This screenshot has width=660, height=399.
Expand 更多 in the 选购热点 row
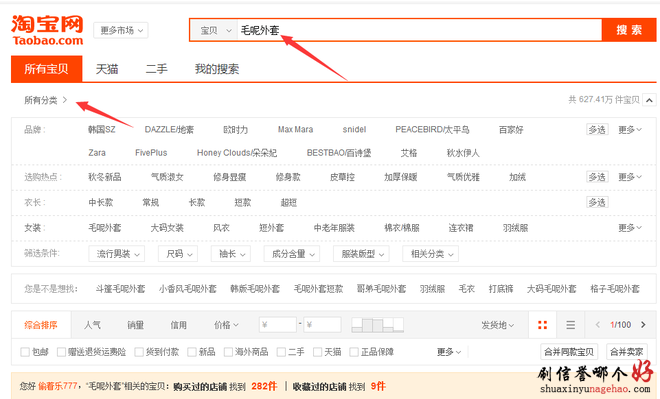point(630,177)
